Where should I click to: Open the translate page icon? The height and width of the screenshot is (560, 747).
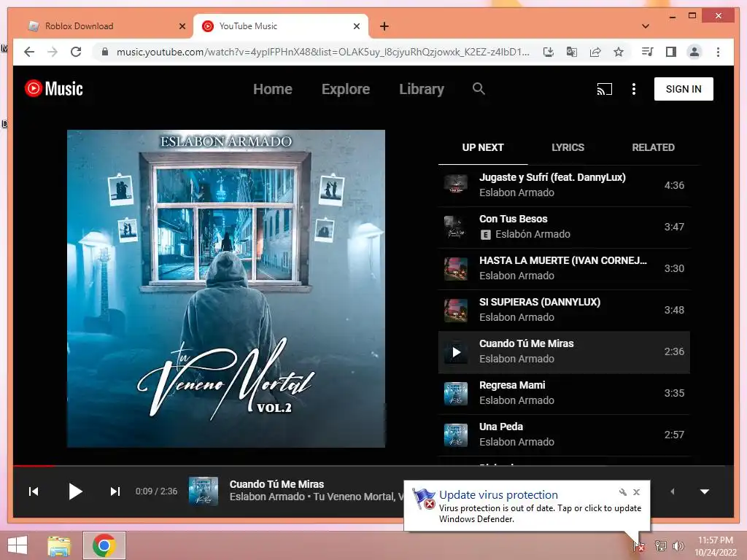[x=572, y=52]
